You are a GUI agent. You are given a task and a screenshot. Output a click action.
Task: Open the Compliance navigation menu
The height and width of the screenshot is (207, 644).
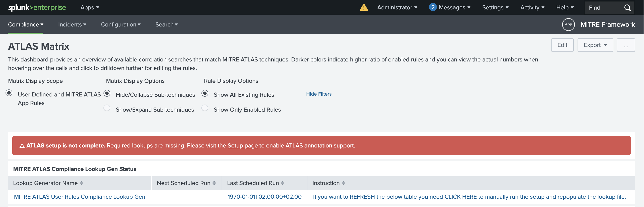[26, 25]
